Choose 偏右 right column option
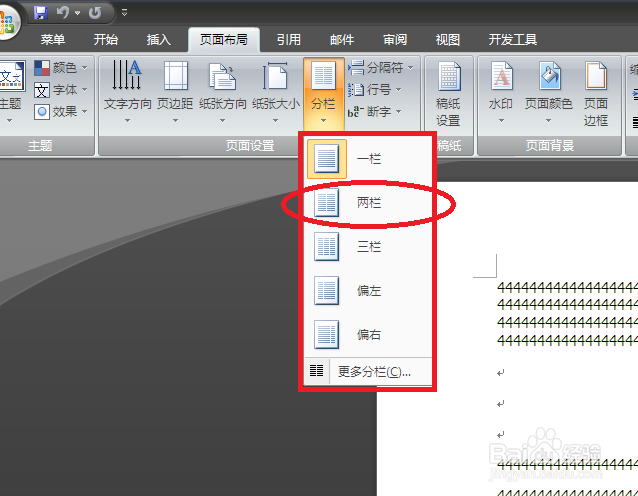Image resolution: width=638 pixels, height=496 pixels. click(368, 334)
